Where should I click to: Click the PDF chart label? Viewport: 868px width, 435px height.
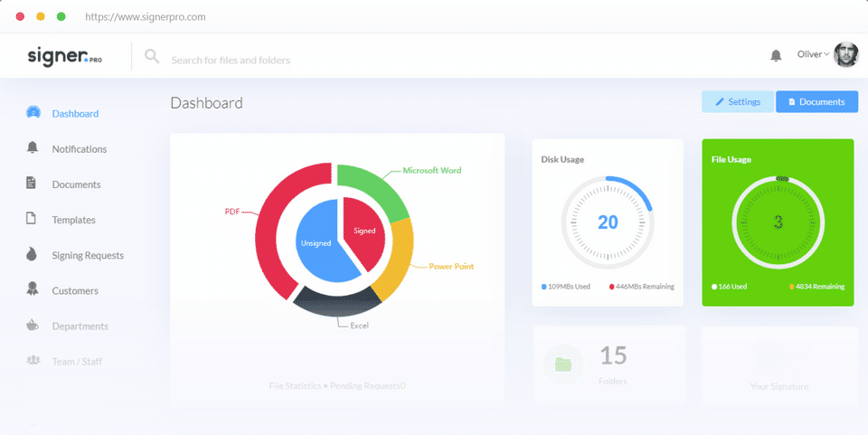point(232,212)
